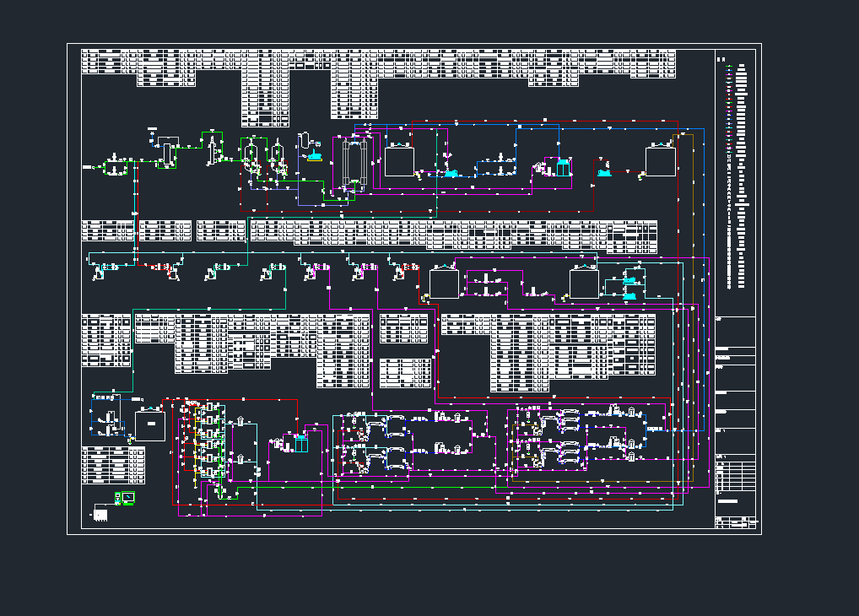The width and height of the screenshot is (859, 616).
Task: Select the cyan pump symbol near the yellow base pad
Action: [x=314, y=157]
